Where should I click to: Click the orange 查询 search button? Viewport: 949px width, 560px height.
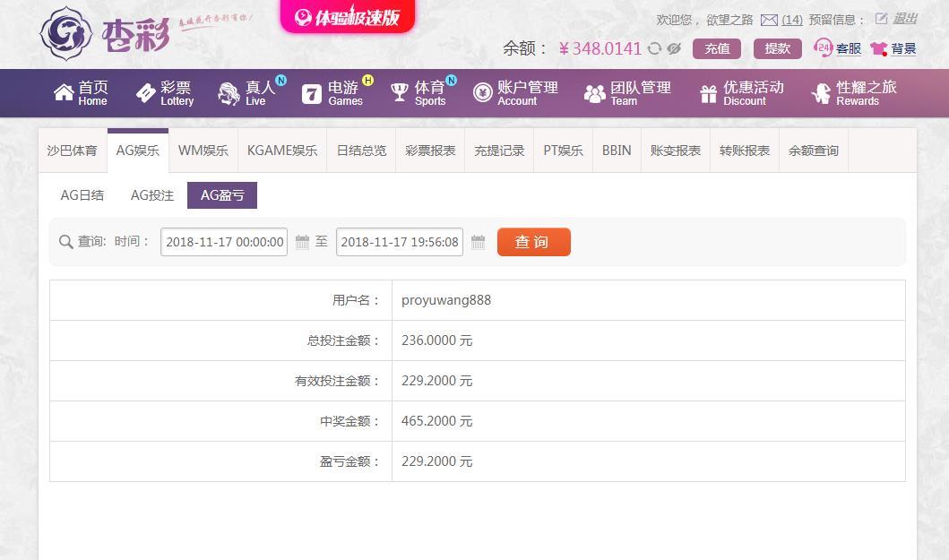pyautogui.click(x=534, y=242)
